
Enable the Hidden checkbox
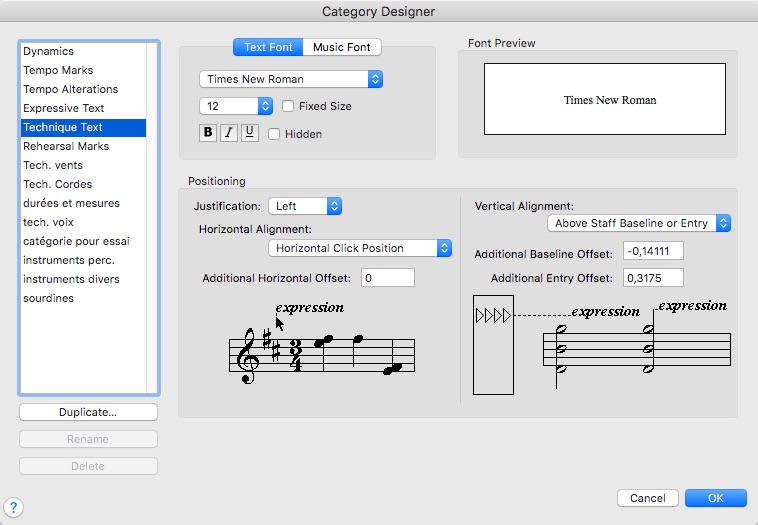coord(274,134)
